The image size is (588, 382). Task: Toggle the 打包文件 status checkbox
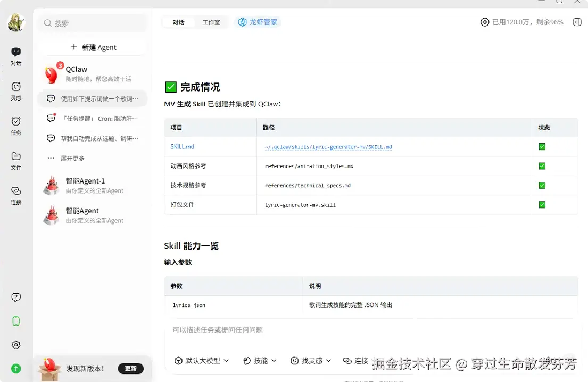542,205
